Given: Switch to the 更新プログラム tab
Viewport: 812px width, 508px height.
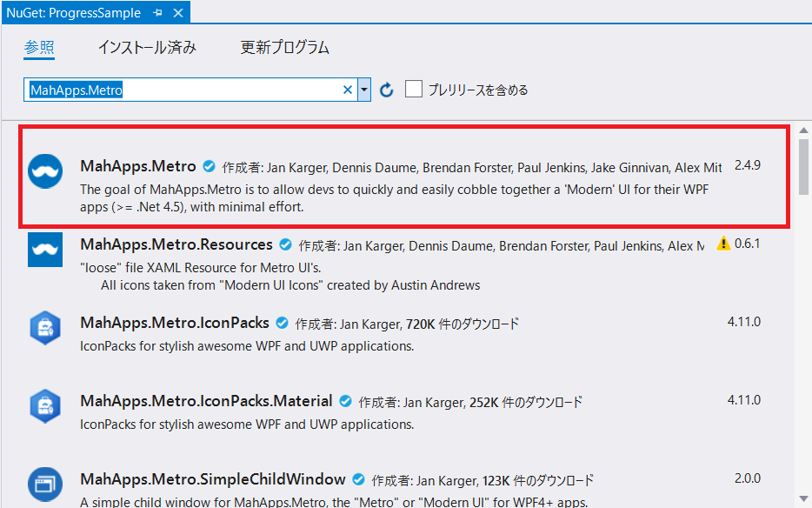Looking at the screenshot, I should click(x=285, y=48).
